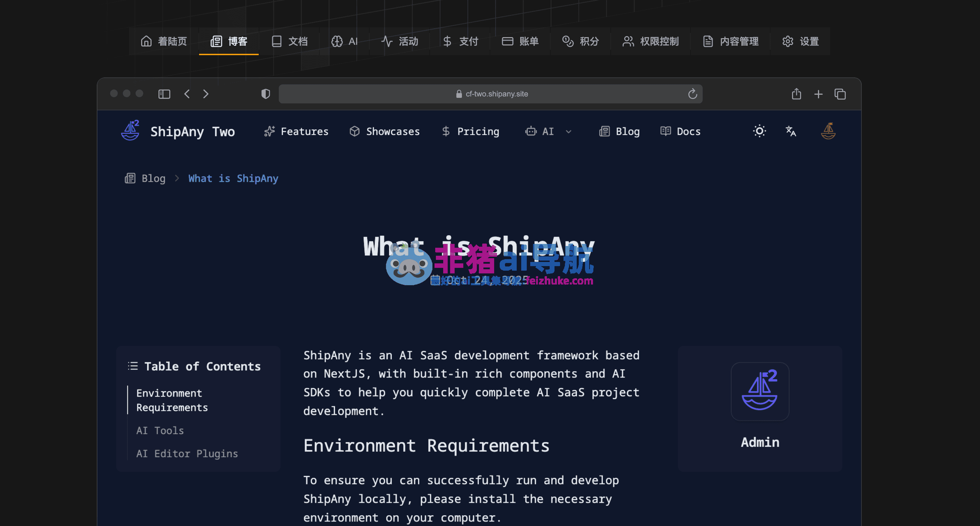
Task: Open the 着陆页 landing page tab
Action: [164, 41]
